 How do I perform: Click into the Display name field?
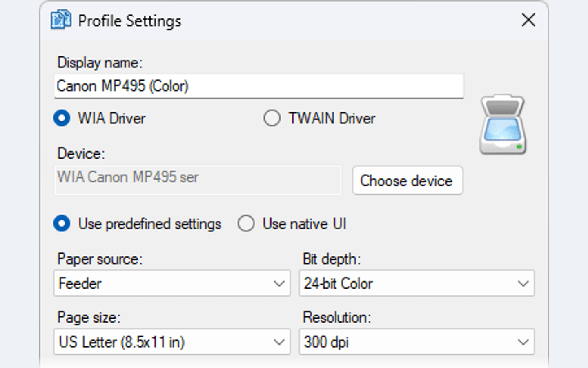259,86
